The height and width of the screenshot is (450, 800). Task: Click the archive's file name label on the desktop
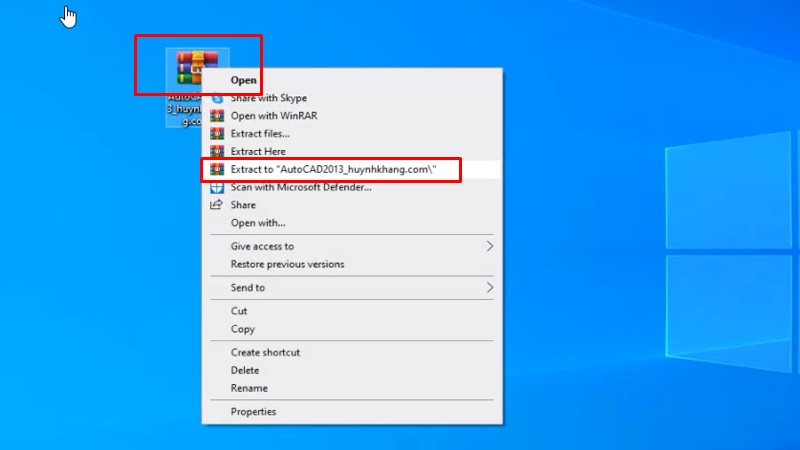182,108
